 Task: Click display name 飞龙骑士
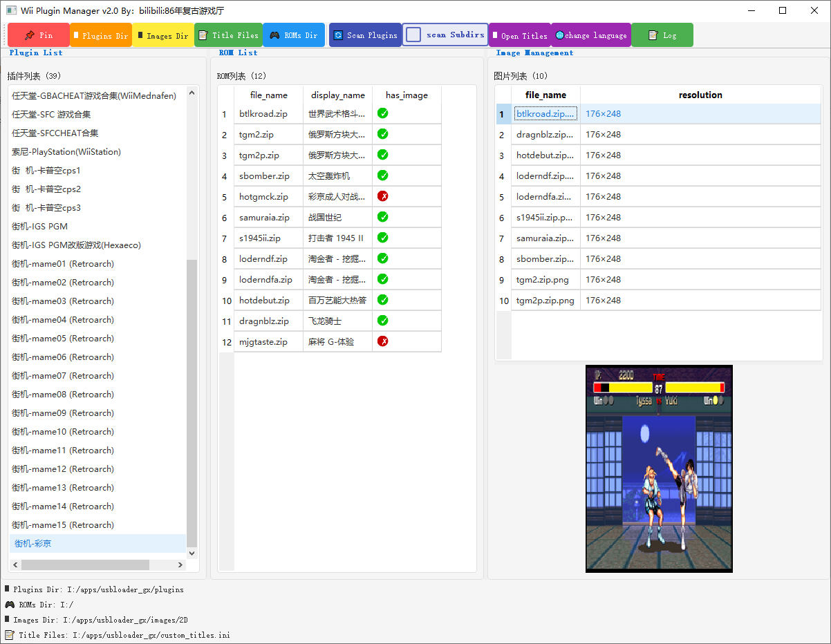[337, 321]
